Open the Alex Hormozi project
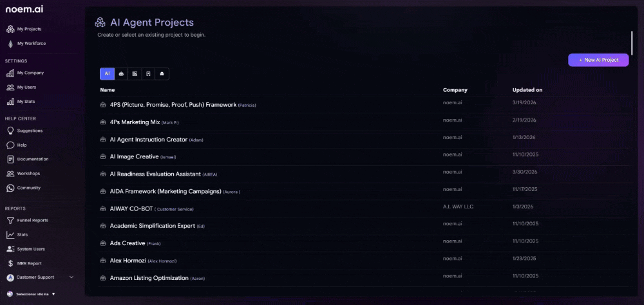644x305 pixels. coord(128,261)
